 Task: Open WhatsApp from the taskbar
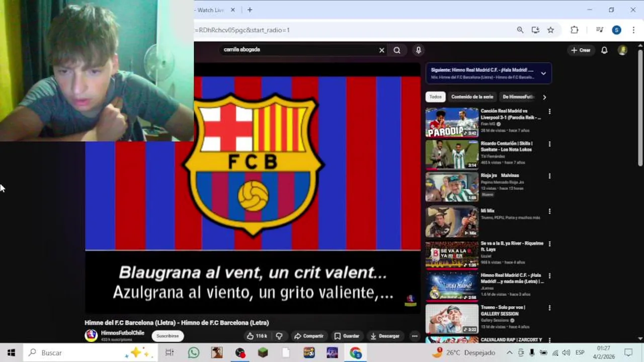pos(193,352)
